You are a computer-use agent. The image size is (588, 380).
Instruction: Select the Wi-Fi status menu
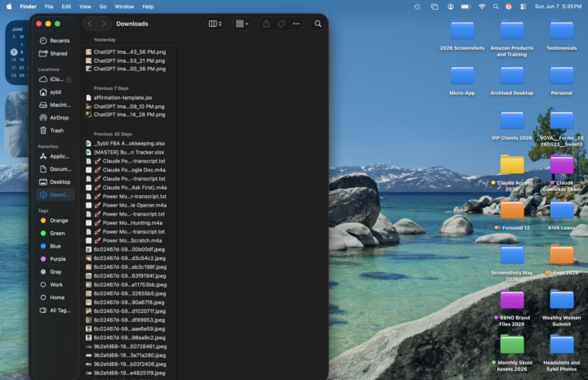tap(482, 7)
